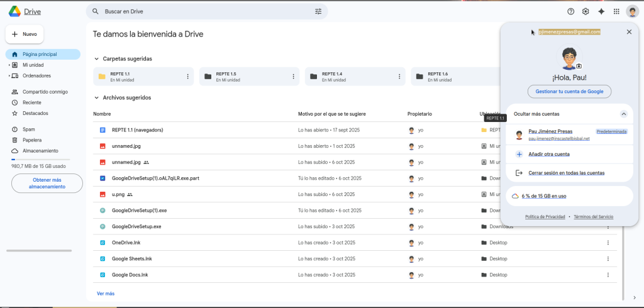Open the Help question mark icon

point(571,11)
